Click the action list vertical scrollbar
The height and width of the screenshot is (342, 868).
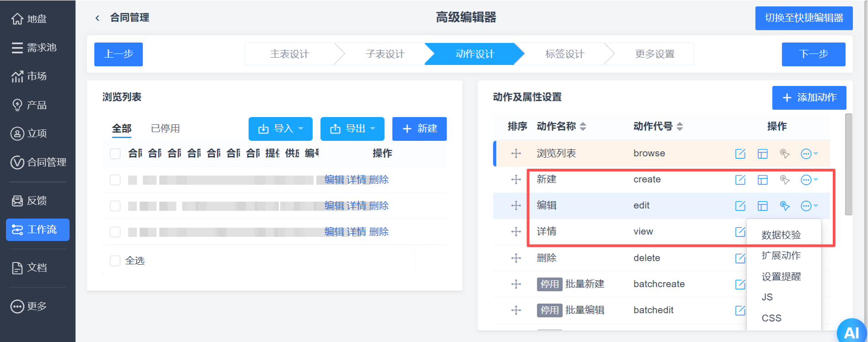click(x=849, y=165)
